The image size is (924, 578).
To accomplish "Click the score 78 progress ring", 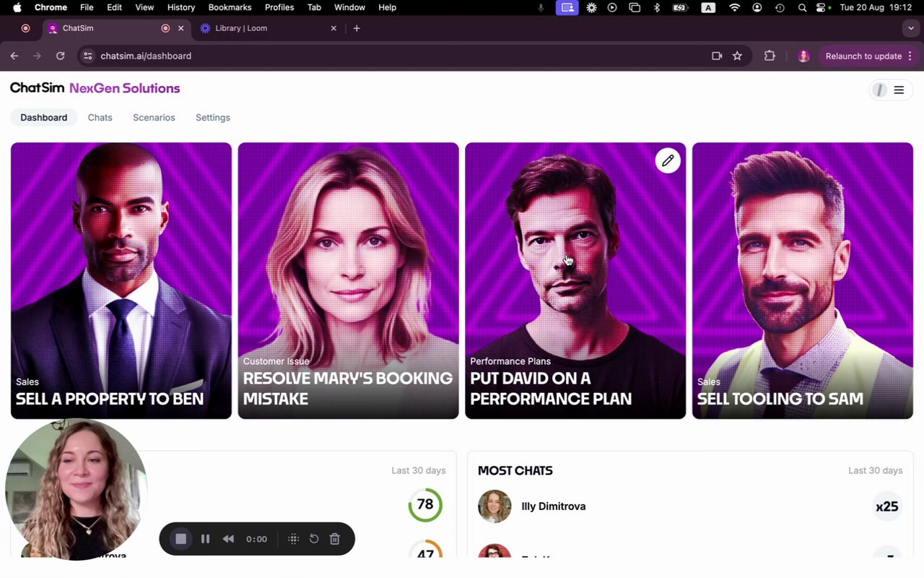I will [x=425, y=504].
